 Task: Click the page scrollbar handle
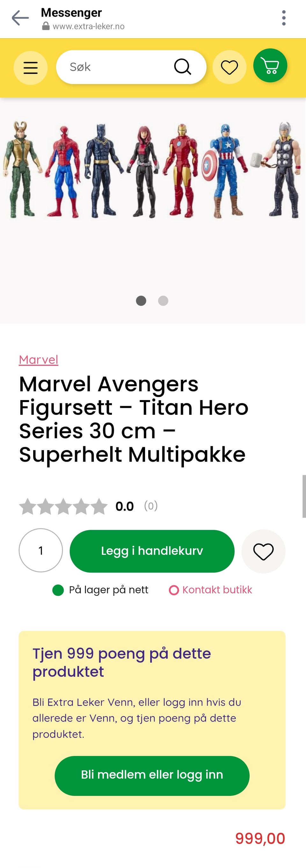pyautogui.click(x=304, y=496)
